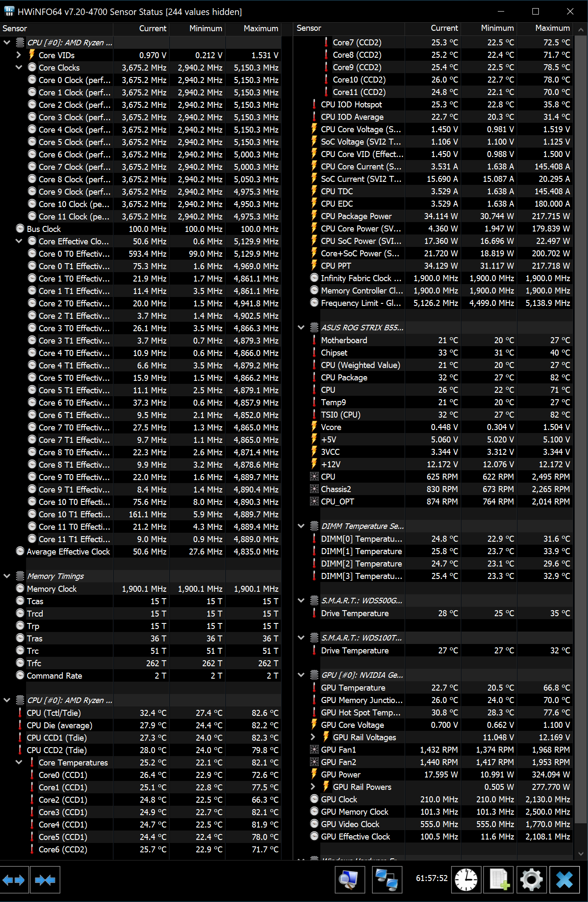Click the clock icon beside GPU Video Clock
The width and height of the screenshot is (588, 902).
(314, 824)
